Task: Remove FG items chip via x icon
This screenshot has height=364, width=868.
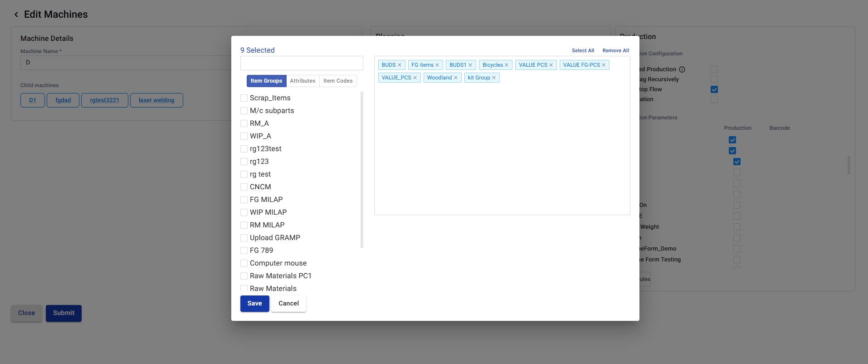Action: pos(437,65)
